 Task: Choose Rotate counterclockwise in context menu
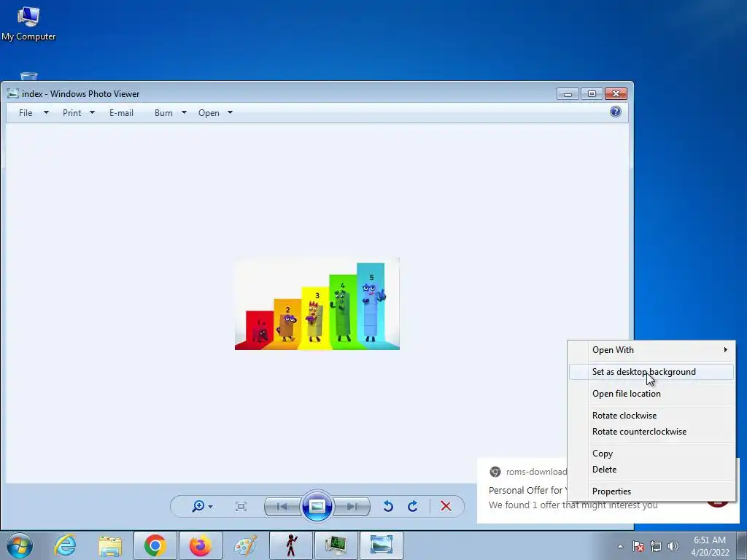(x=651, y=432)
